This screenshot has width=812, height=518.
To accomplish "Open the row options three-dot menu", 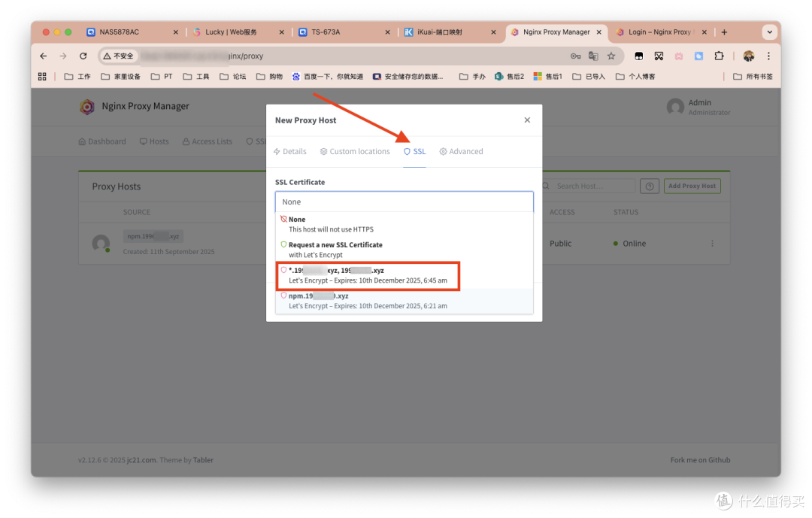I will pyautogui.click(x=712, y=243).
